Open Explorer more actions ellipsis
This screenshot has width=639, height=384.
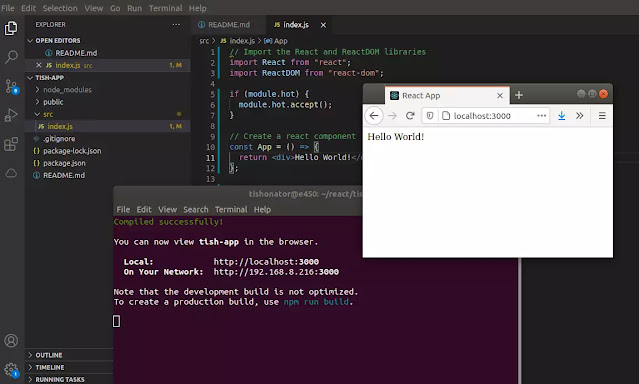coord(176,24)
